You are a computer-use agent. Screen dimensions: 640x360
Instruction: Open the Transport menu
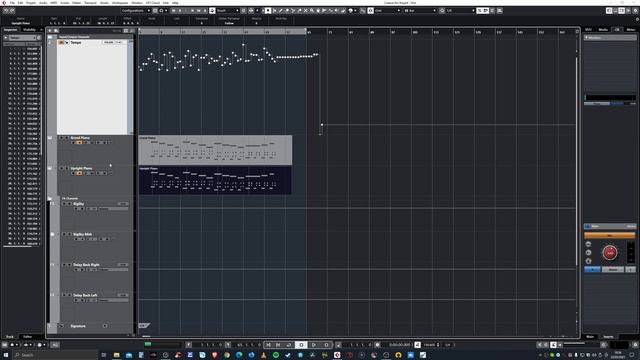coord(90,3)
